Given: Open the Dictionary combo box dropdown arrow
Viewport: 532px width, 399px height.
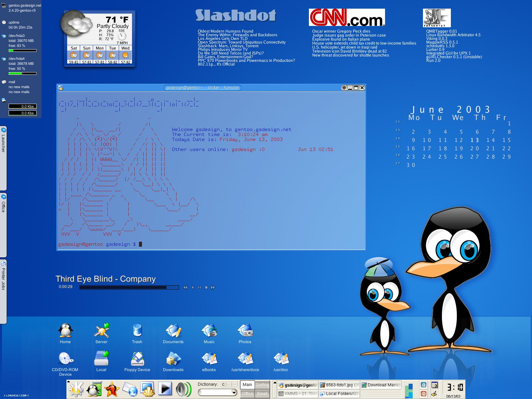Looking at the screenshot, I should point(234,393).
